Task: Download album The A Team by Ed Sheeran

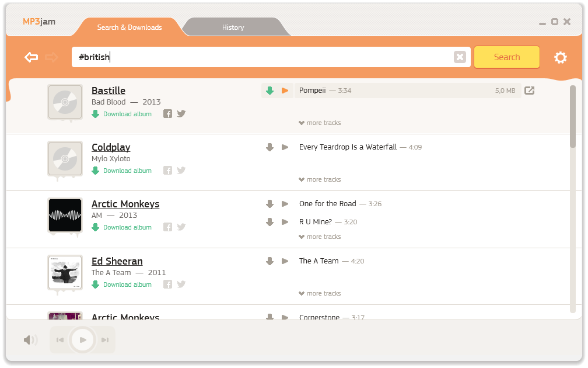Action: pos(122,284)
